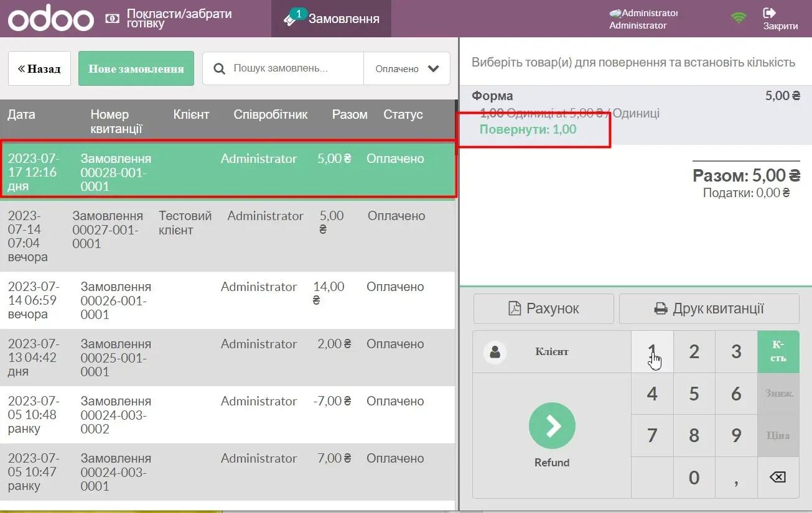812x513 pixels.
Task: Click the Нове замовлення button
Action: (136, 68)
